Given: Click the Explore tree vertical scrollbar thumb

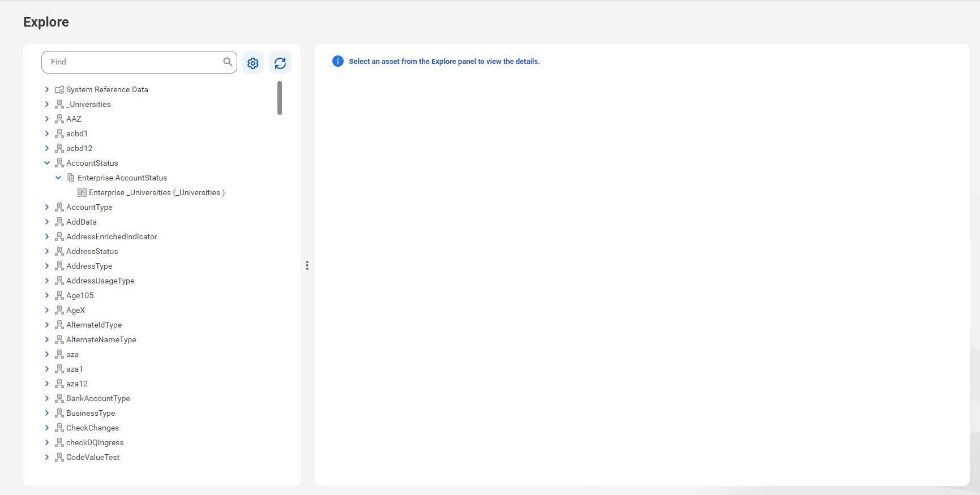Looking at the screenshot, I should (280, 98).
